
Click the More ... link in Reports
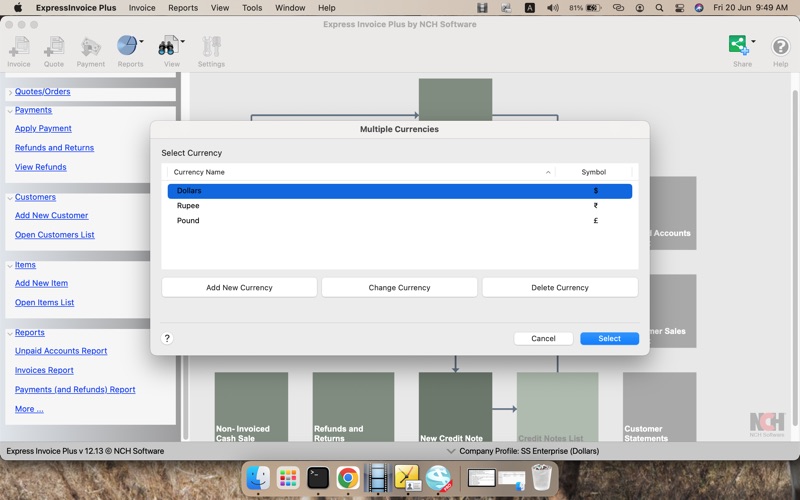click(29, 409)
